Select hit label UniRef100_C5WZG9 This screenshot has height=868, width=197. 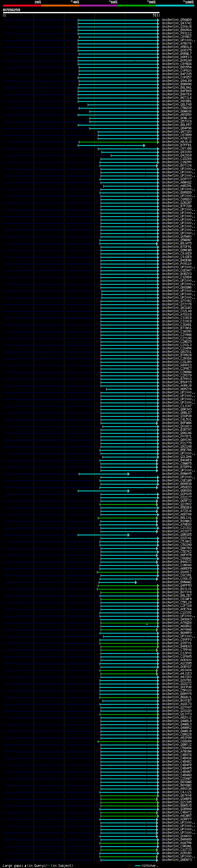[x=177, y=108]
